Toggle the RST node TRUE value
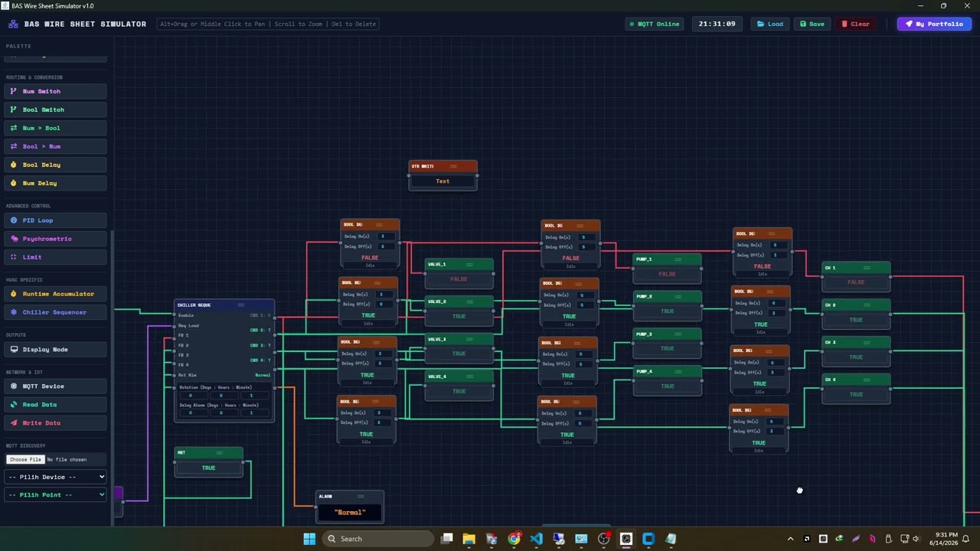 pyautogui.click(x=208, y=468)
